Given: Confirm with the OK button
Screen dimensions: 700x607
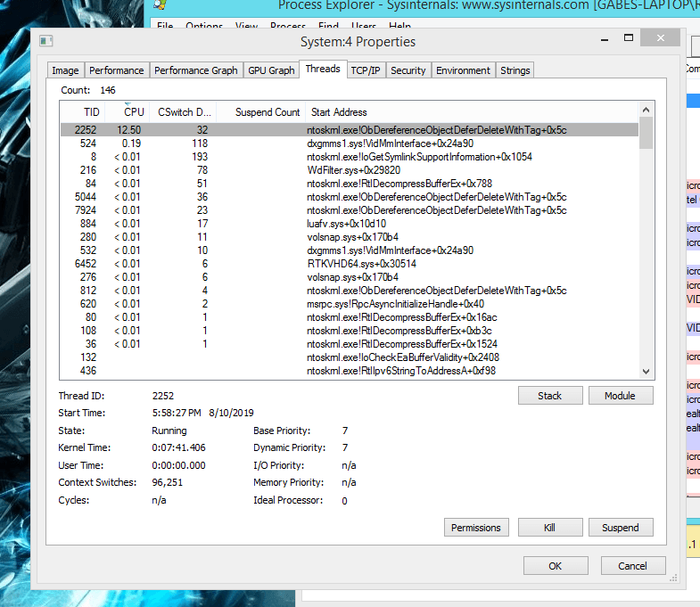Looking at the screenshot, I should [556, 566].
